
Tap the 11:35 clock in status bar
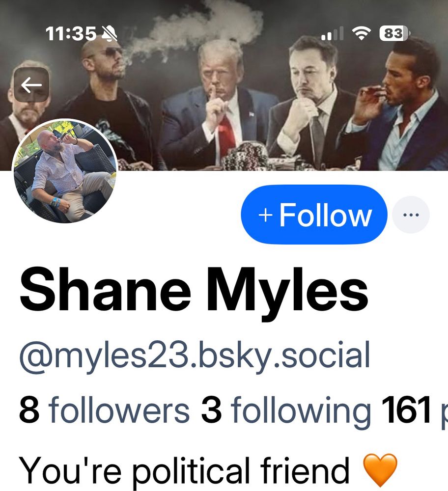point(71,33)
